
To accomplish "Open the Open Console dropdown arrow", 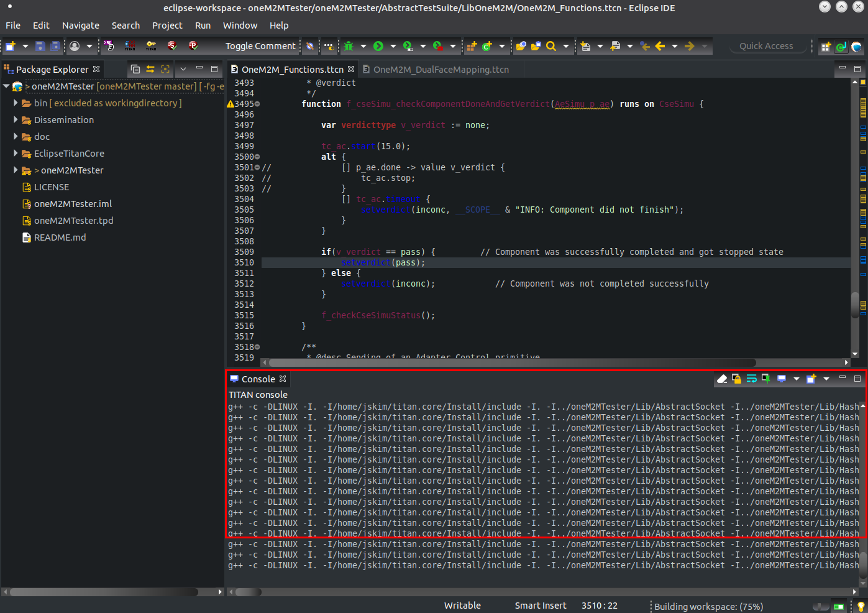I will coord(826,379).
